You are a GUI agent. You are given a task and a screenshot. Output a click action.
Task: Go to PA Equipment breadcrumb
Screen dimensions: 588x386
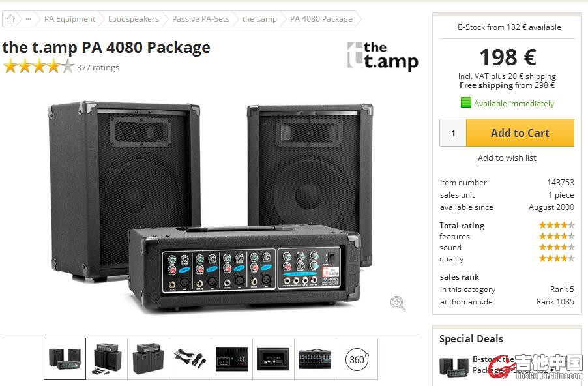pyautogui.click(x=70, y=19)
